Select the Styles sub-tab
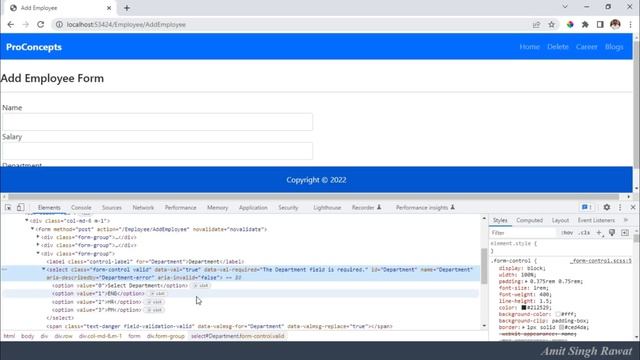Screen dimensions: 640x360 point(500,220)
